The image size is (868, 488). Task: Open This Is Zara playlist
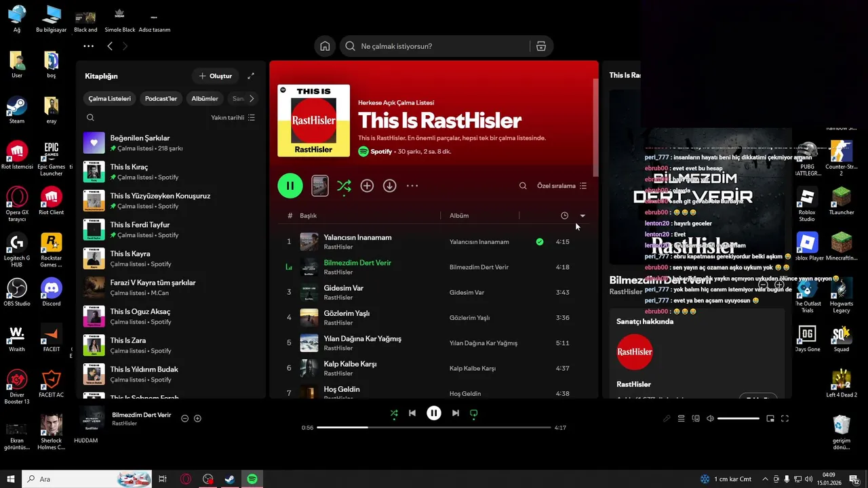click(170, 345)
